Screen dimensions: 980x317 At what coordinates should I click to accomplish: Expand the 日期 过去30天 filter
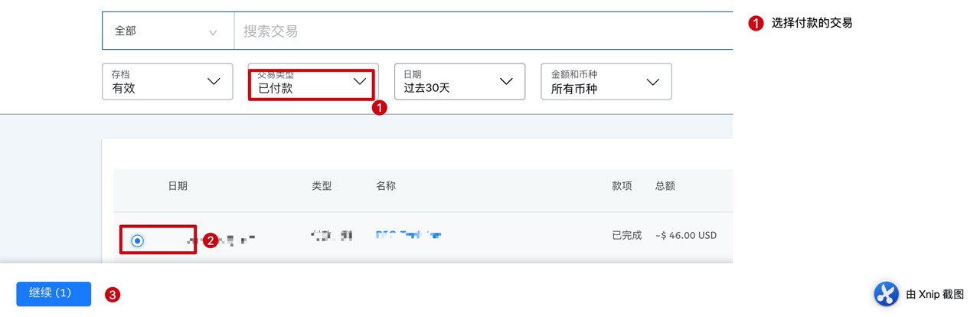click(459, 81)
